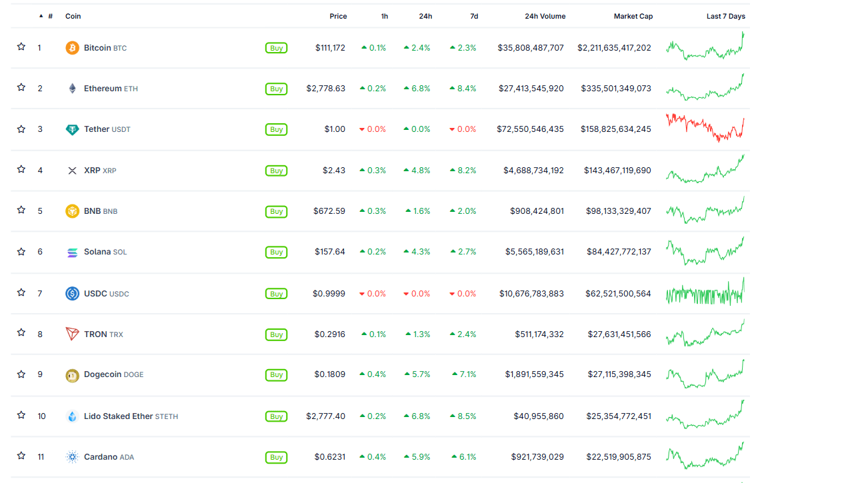This screenshot has width=868, height=483.
Task: Click the Ethereum diamond icon
Action: pos(72,89)
